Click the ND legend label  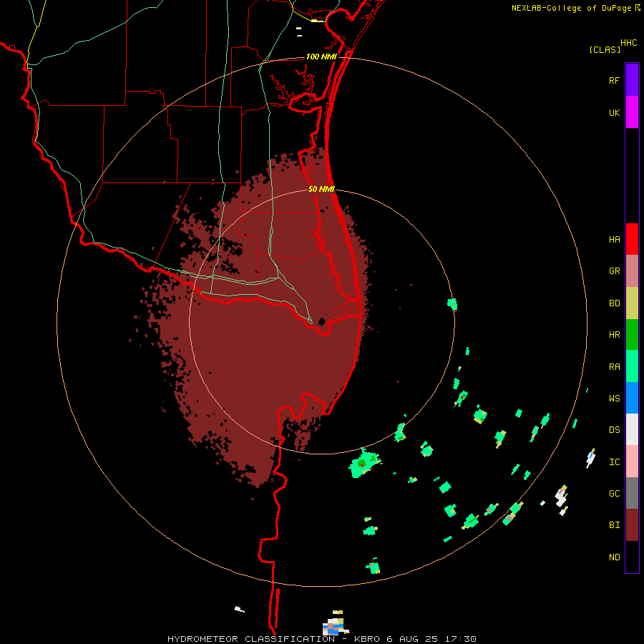click(x=614, y=557)
